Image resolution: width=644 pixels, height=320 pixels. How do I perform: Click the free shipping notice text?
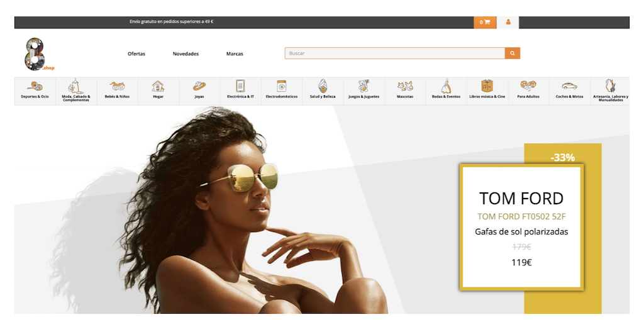coord(171,22)
